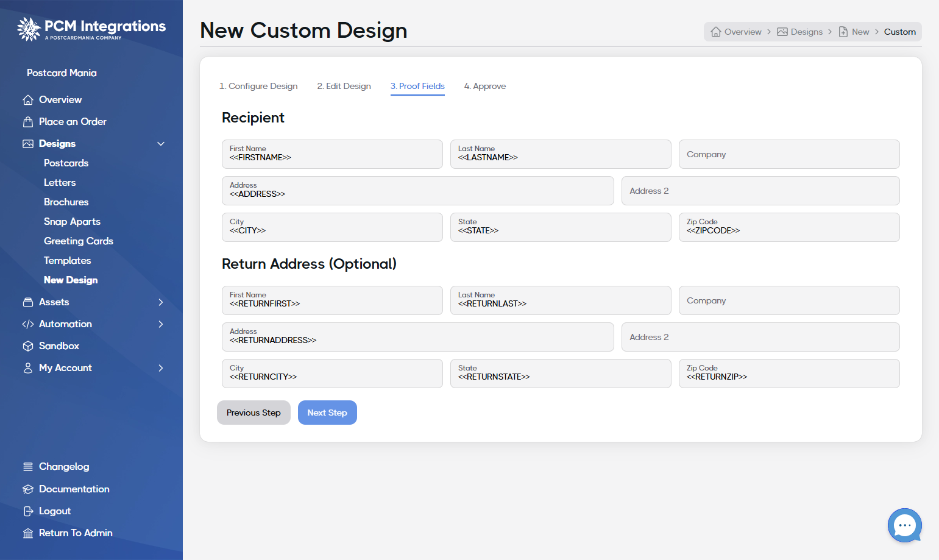Click the Automation code icon
Screen dimensions: 939x560
click(28, 324)
